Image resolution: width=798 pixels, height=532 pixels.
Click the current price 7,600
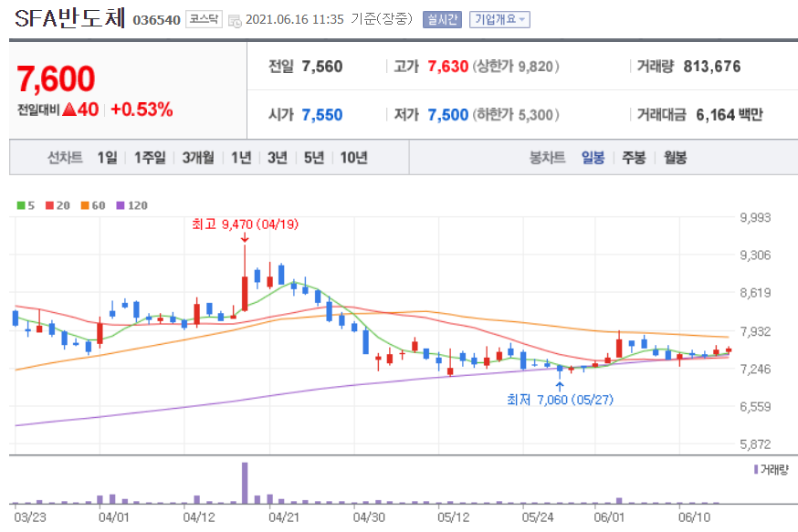pos(56,78)
